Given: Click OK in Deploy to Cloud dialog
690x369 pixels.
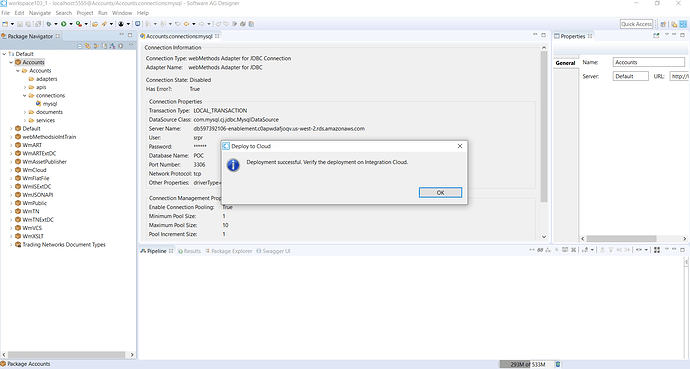Looking at the screenshot, I should click(x=440, y=193).
